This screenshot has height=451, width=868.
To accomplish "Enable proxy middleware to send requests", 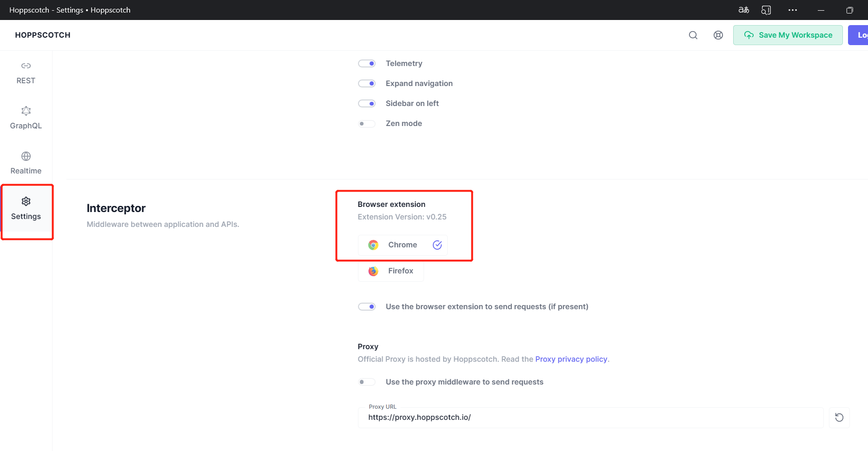I will tap(367, 382).
